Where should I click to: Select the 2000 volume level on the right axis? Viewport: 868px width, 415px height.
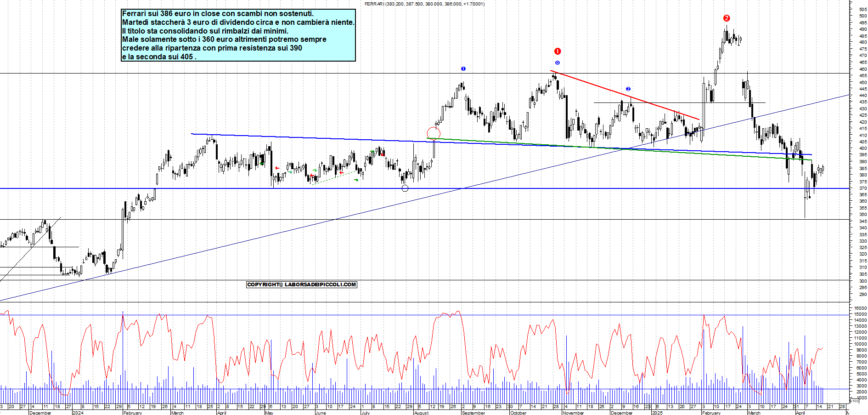pos(862,392)
